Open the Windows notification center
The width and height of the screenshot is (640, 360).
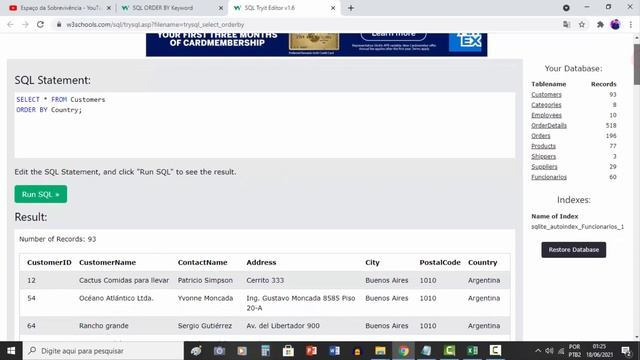[626, 351]
